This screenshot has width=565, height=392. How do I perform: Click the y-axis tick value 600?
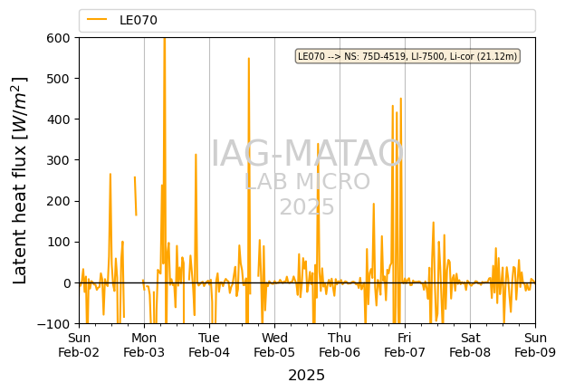click(58, 38)
